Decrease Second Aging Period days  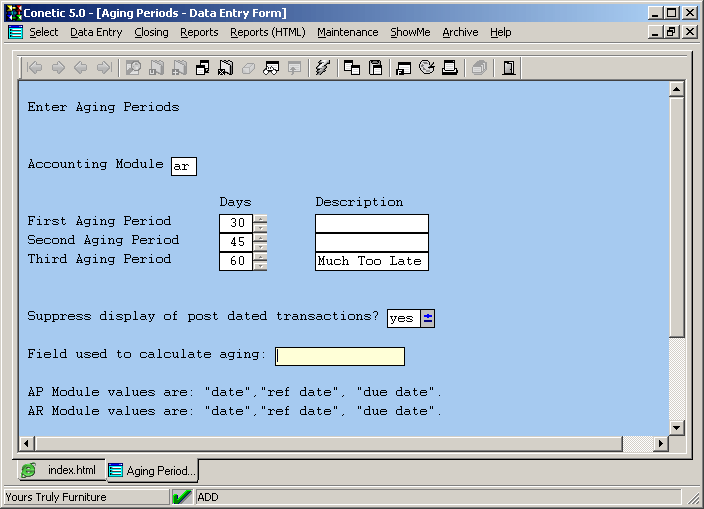click(x=261, y=247)
